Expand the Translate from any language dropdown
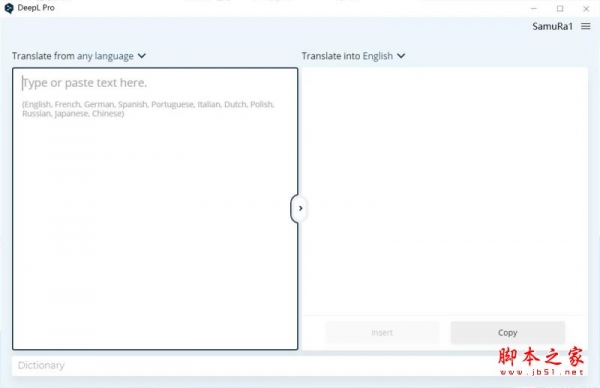The height and width of the screenshot is (388, 600). 79,56
